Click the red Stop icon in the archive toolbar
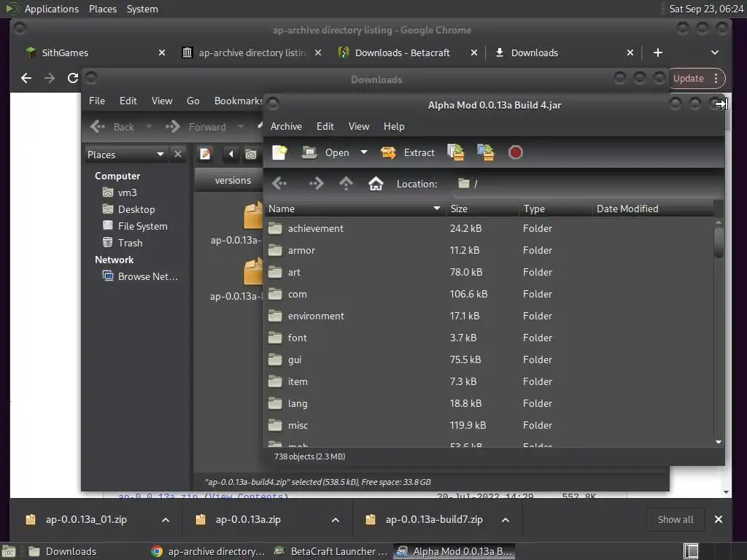 click(516, 152)
